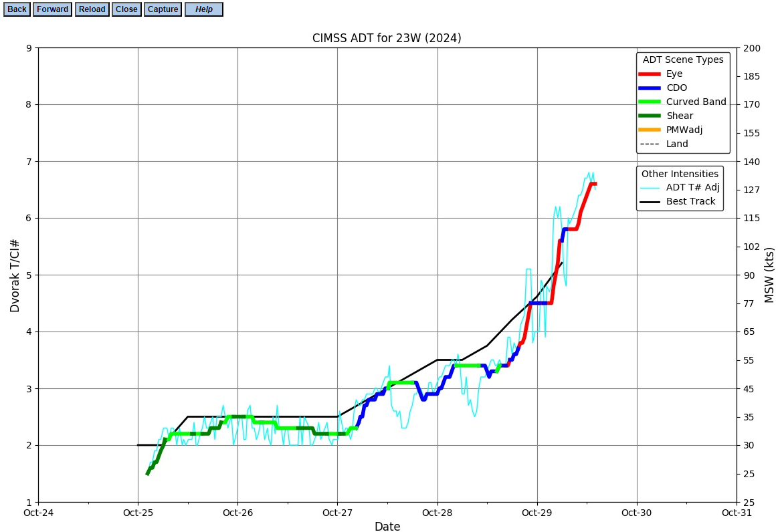Close the viewer with Close button

pyautogui.click(x=126, y=9)
